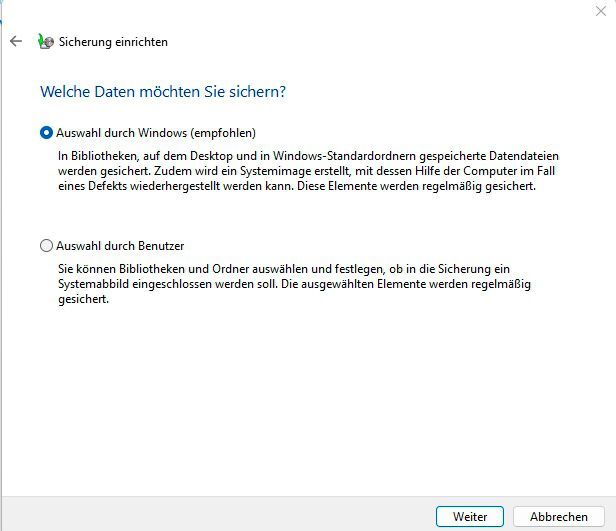Click the Weiter button
616x531 pixels.
pos(470,516)
